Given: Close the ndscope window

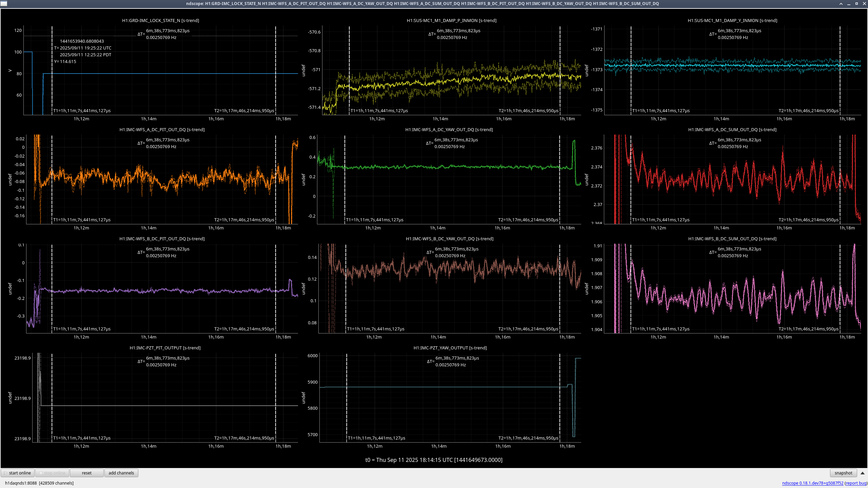Looking at the screenshot, I should pyautogui.click(x=864, y=4).
